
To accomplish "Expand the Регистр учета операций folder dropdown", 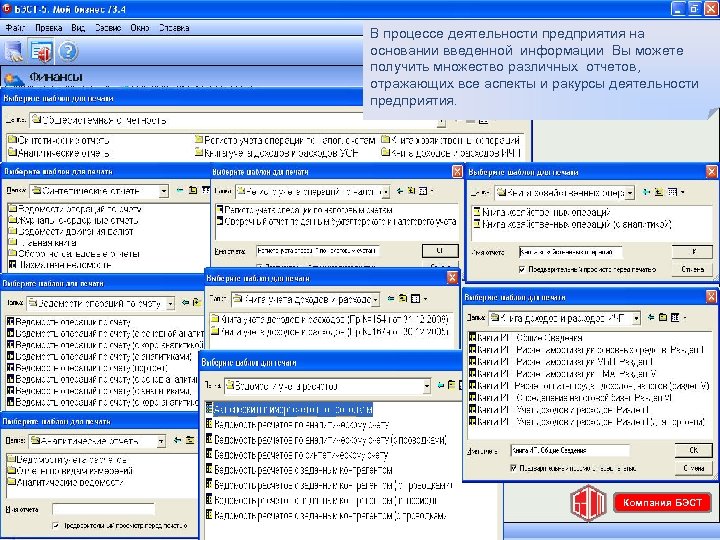I will point(386,191).
